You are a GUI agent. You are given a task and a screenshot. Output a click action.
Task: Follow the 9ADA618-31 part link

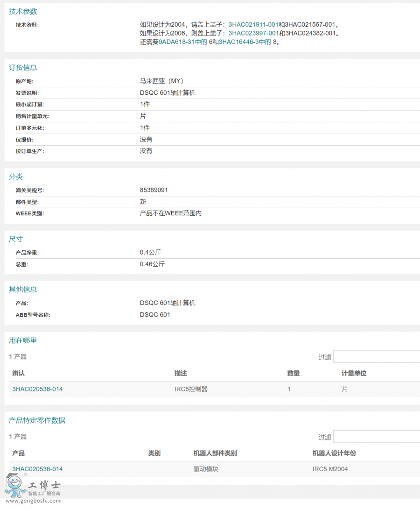pos(183,42)
